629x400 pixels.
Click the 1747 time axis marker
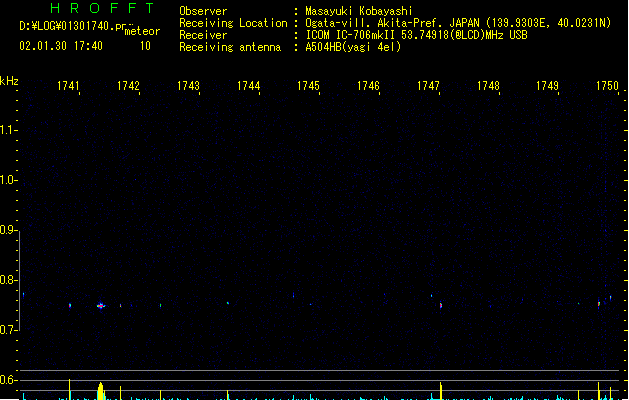tap(428, 86)
